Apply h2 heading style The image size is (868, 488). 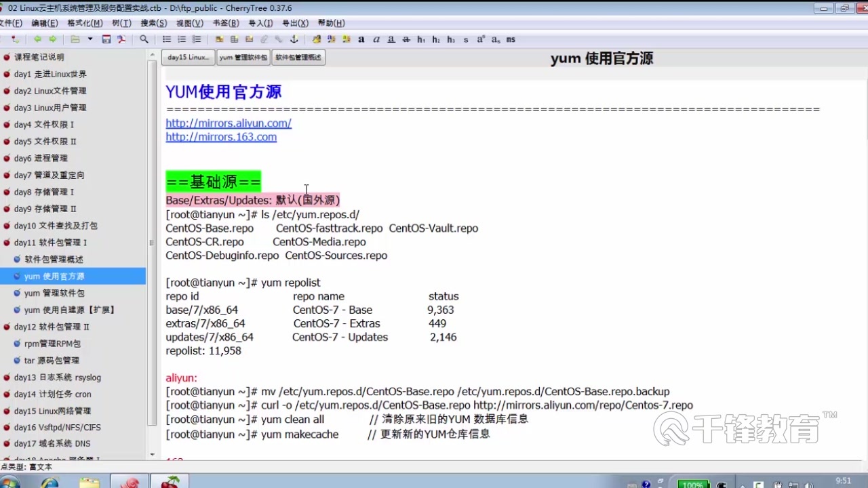pos(436,39)
